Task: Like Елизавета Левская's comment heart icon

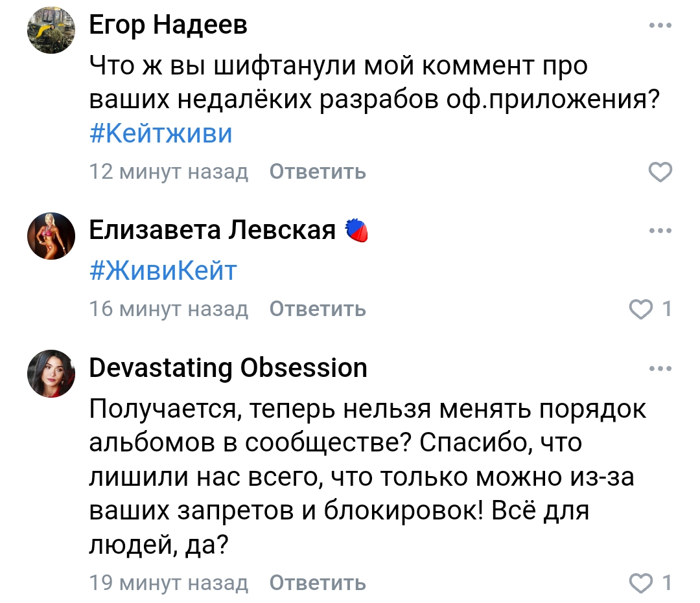Action: coord(640,309)
